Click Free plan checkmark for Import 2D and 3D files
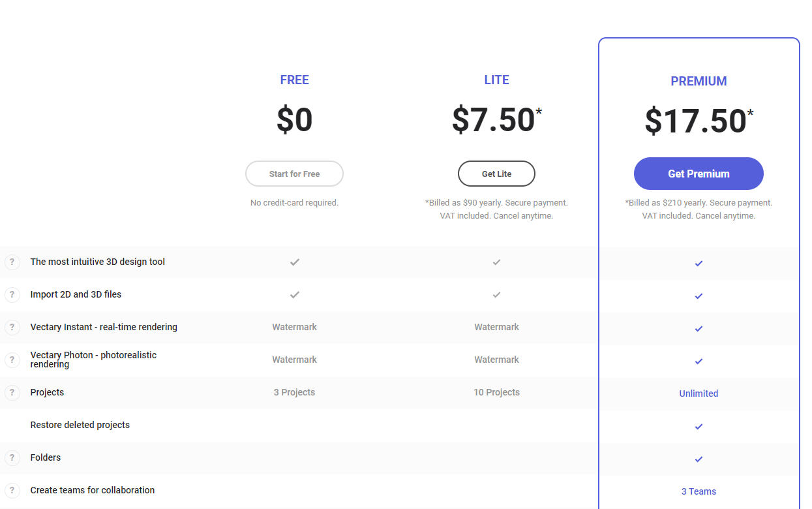 pyautogui.click(x=295, y=294)
